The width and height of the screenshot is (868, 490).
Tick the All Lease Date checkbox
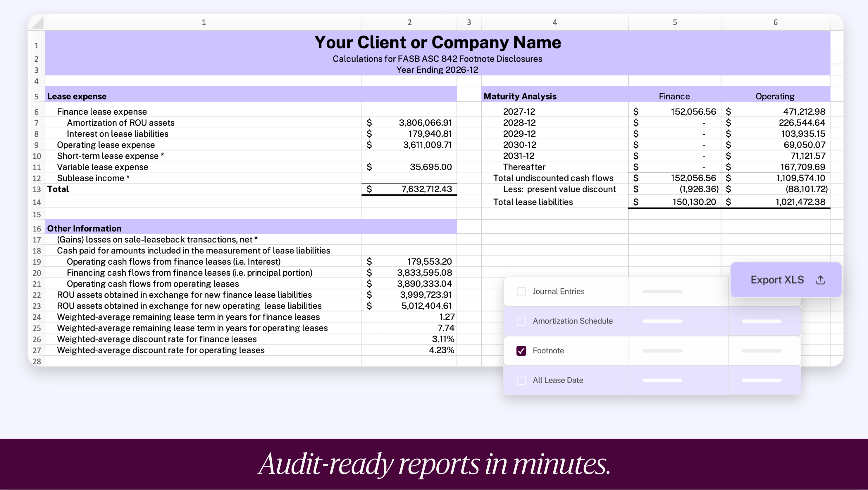[x=521, y=381]
